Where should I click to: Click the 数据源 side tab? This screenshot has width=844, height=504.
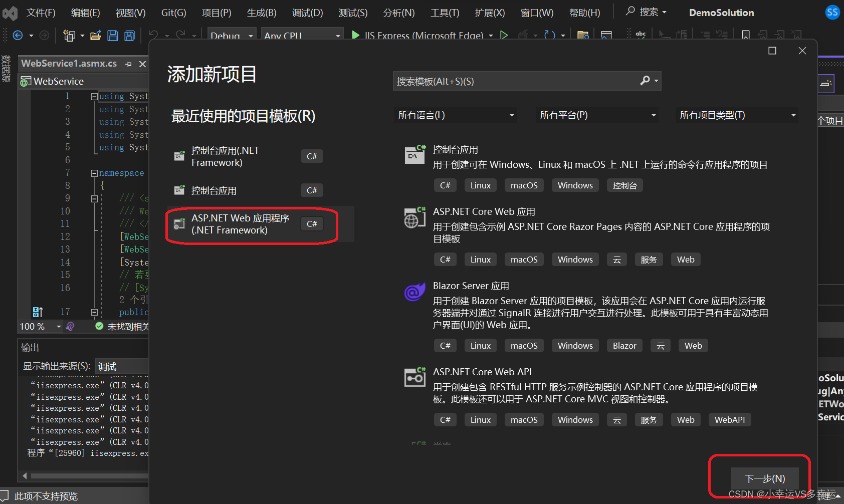[x=6, y=69]
